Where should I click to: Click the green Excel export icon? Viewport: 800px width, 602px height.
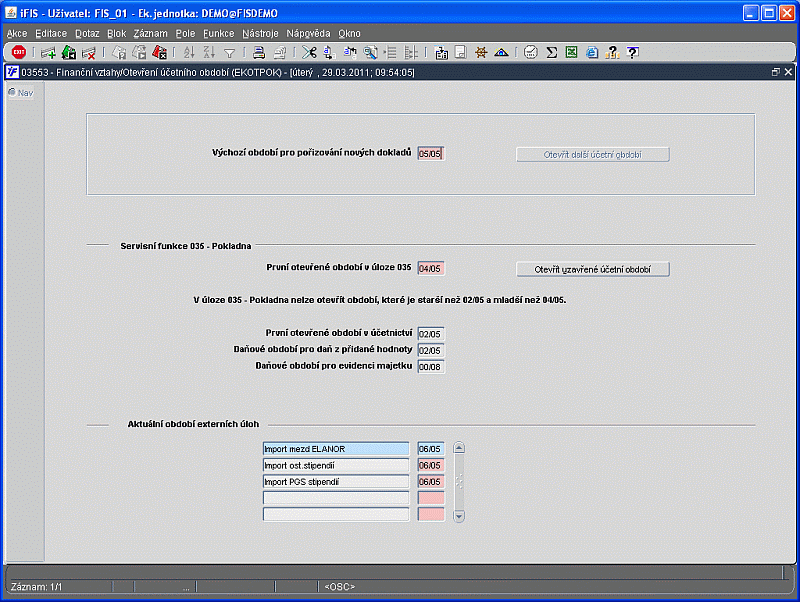coord(571,52)
